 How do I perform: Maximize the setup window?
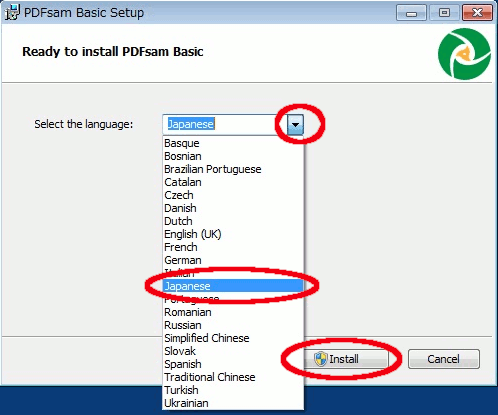tap(444, 13)
